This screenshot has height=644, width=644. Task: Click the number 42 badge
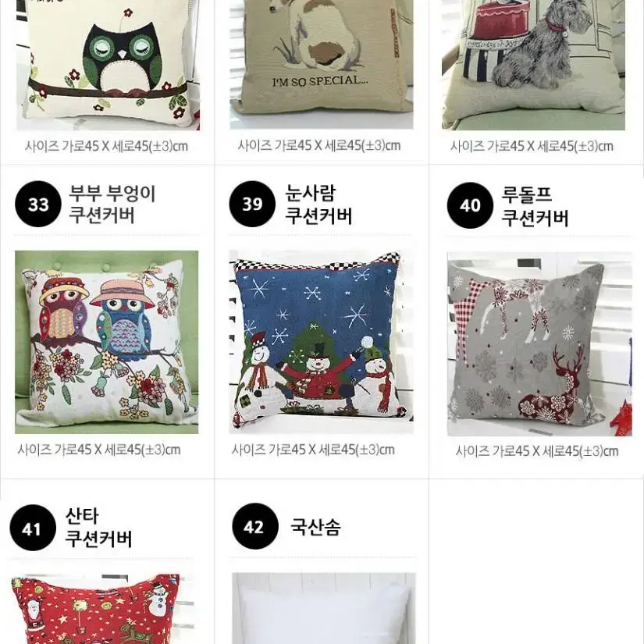pyautogui.click(x=255, y=526)
